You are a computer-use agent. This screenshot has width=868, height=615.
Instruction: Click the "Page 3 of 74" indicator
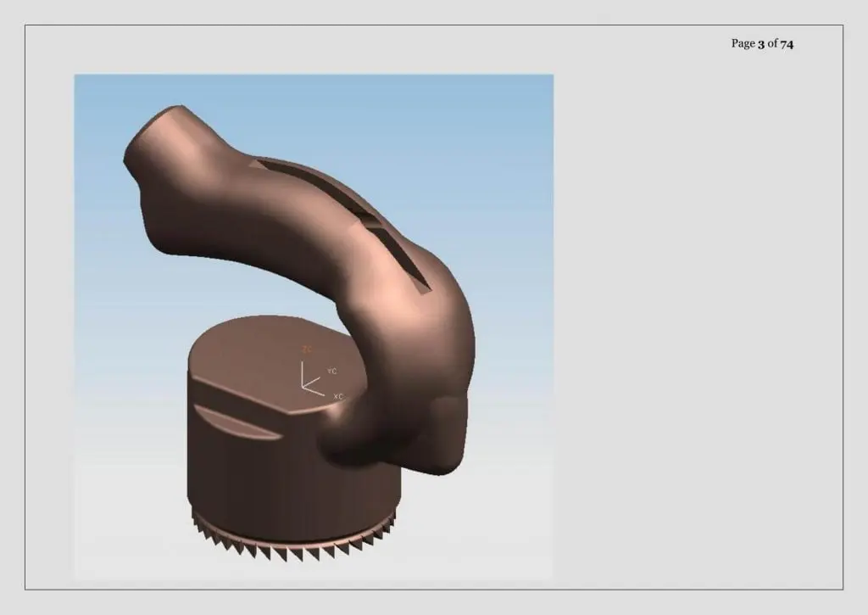click(x=762, y=44)
